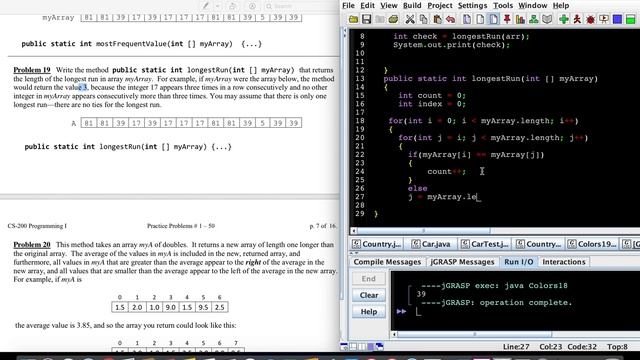Image resolution: width=640 pixels, height=360 pixels.
Task: Click the first window layout icon in status bar
Action: (344, 347)
